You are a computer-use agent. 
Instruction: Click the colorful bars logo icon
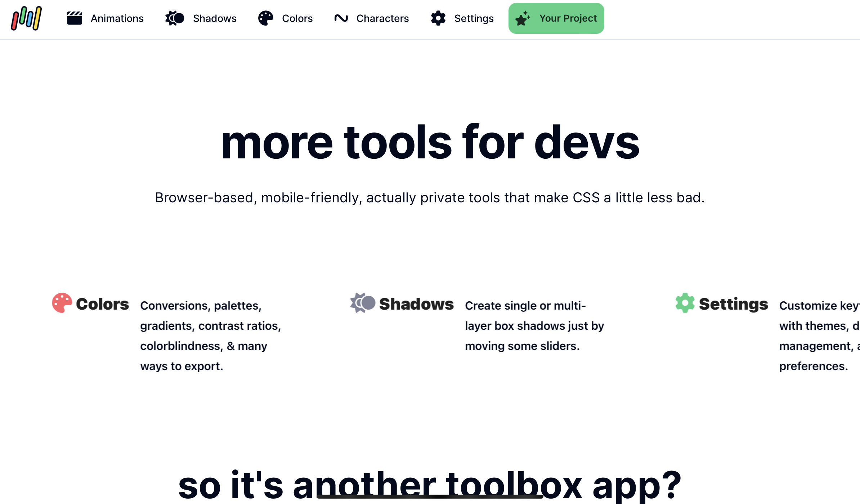coord(26,18)
